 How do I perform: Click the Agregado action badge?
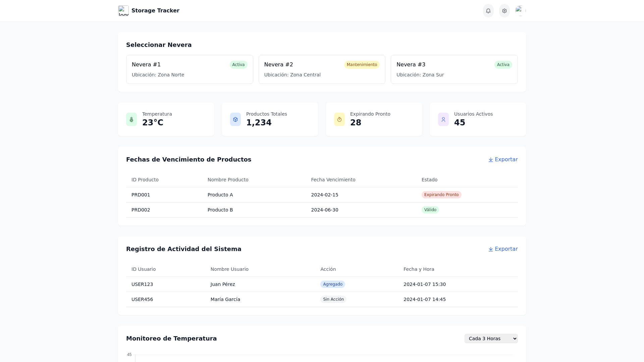pyautogui.click(x=332, y=284)
